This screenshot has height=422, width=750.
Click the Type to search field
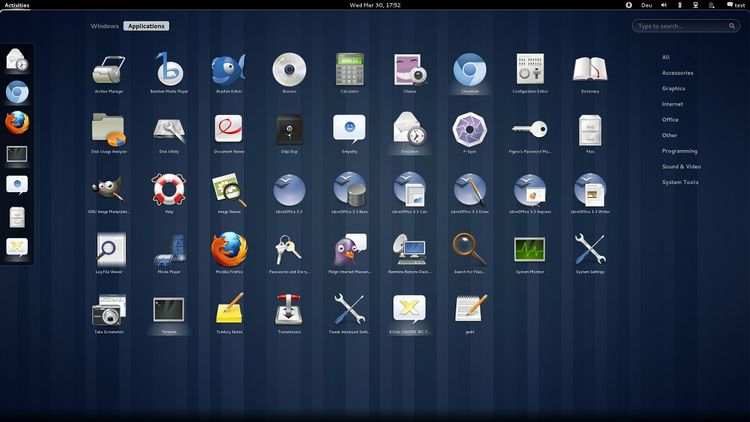tap(686, 26)
